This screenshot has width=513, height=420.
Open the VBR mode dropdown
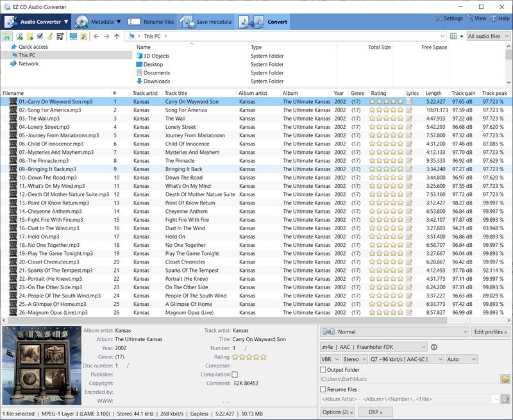click(330, 359)
